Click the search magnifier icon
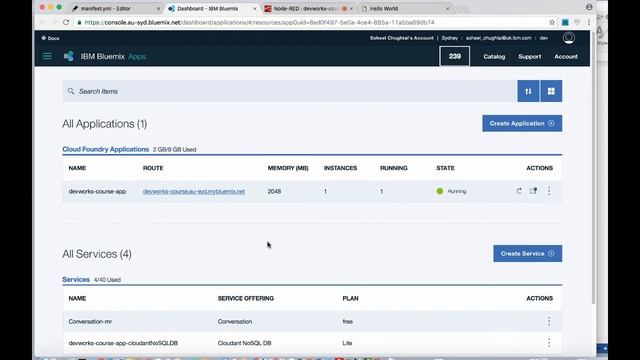 pyautogui.click(x=71, y=91)
